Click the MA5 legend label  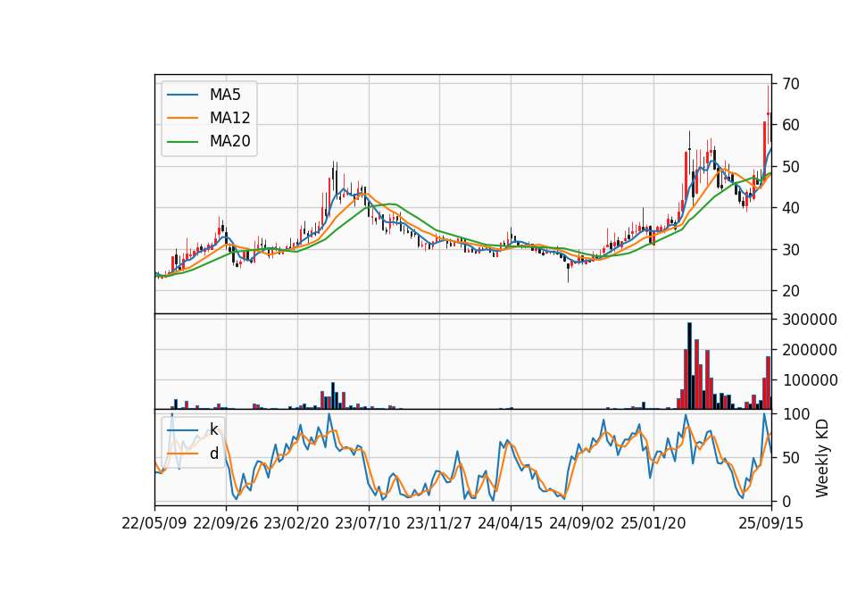click(x=225, y=95)
